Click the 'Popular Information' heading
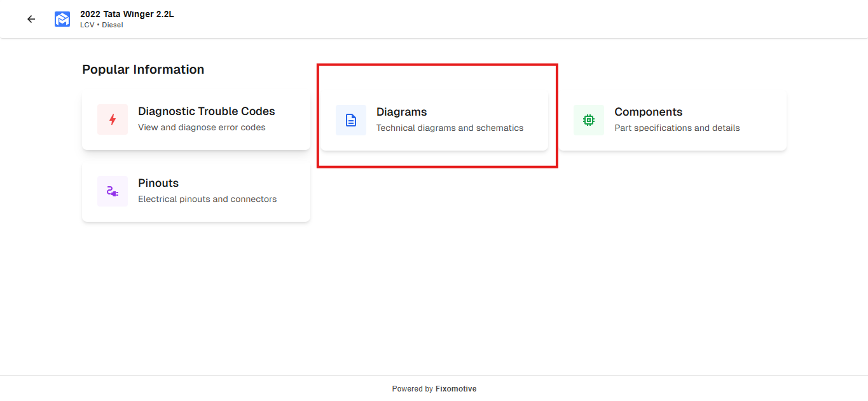 (x=143, y=69)
